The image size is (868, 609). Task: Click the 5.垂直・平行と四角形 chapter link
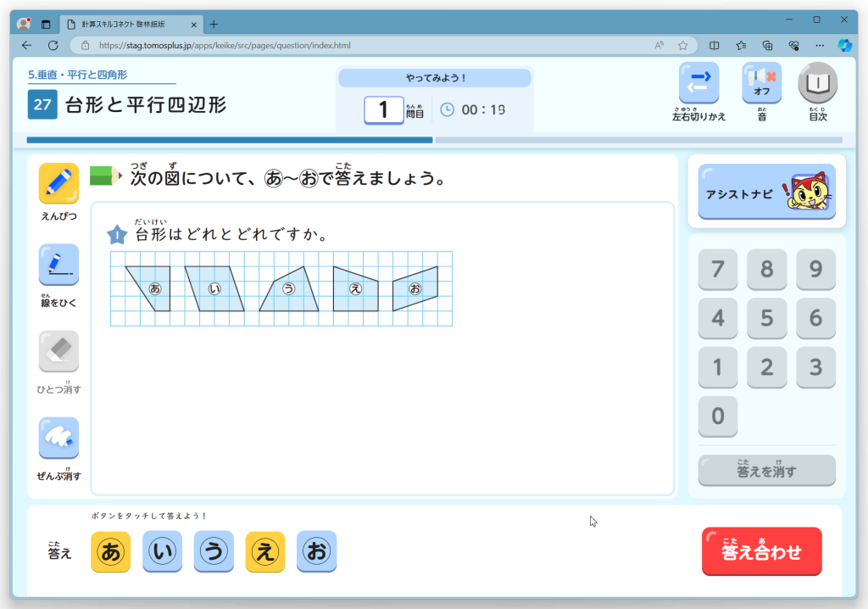(77, 75)
